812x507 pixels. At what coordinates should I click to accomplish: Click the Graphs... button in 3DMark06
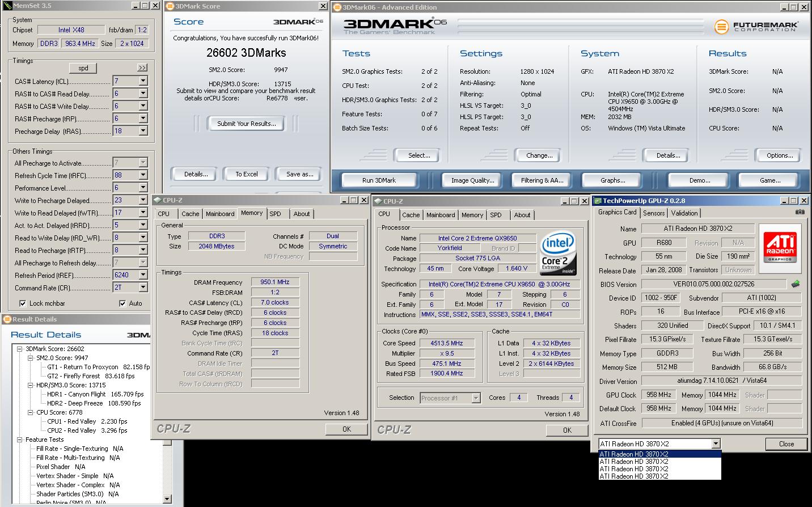(613, 180)
